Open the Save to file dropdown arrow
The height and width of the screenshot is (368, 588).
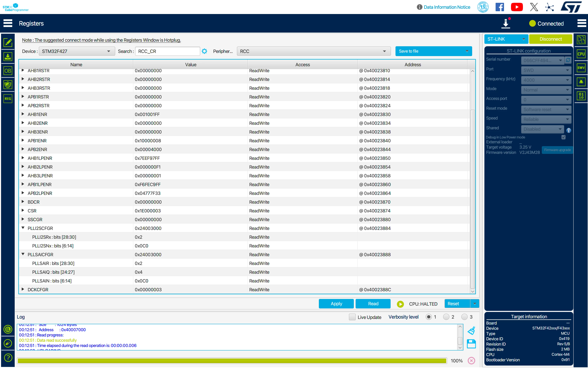coord(467,51)
